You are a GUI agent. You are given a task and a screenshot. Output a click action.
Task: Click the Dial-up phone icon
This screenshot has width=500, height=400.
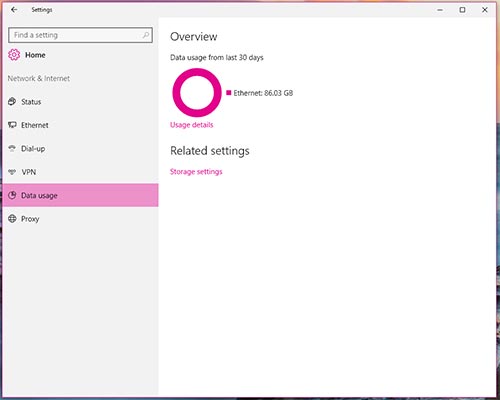tap(12, 148)
